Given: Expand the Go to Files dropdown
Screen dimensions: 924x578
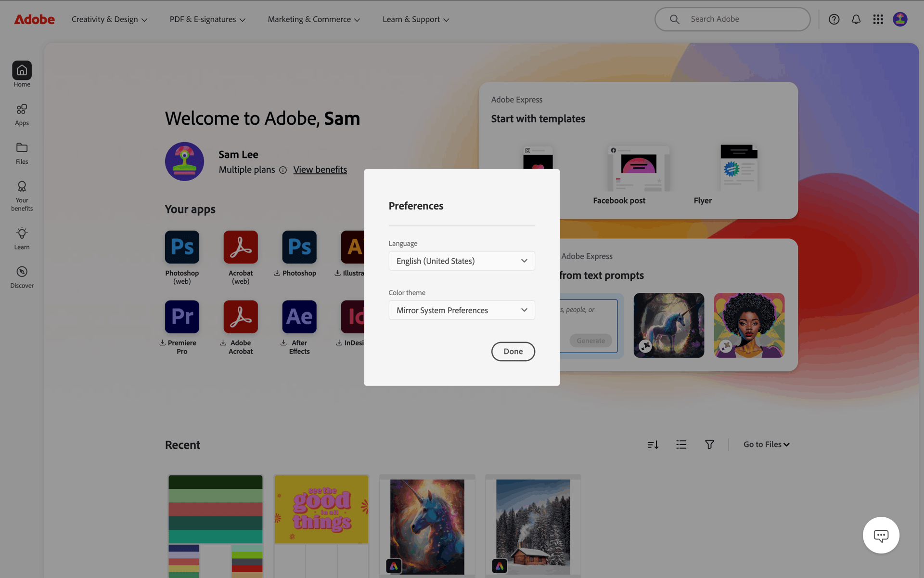Looking at the screenshot, I should point(767,444).
